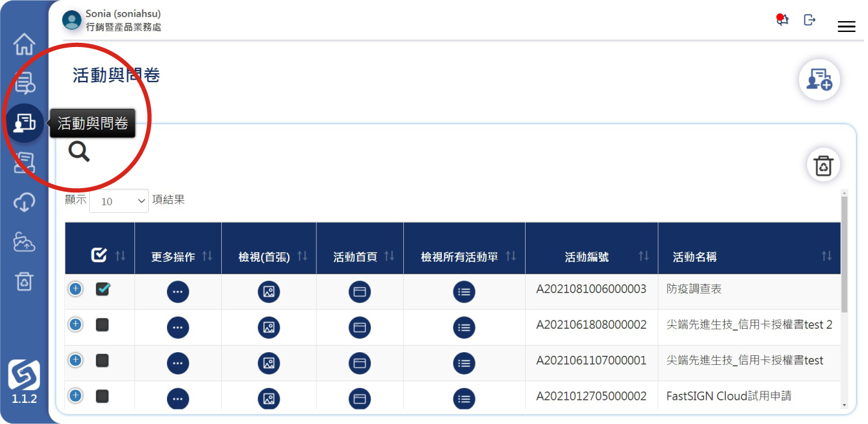Click the Home icon in sidebar
Screen dimensions: 868x424
[x=24, y=45]
